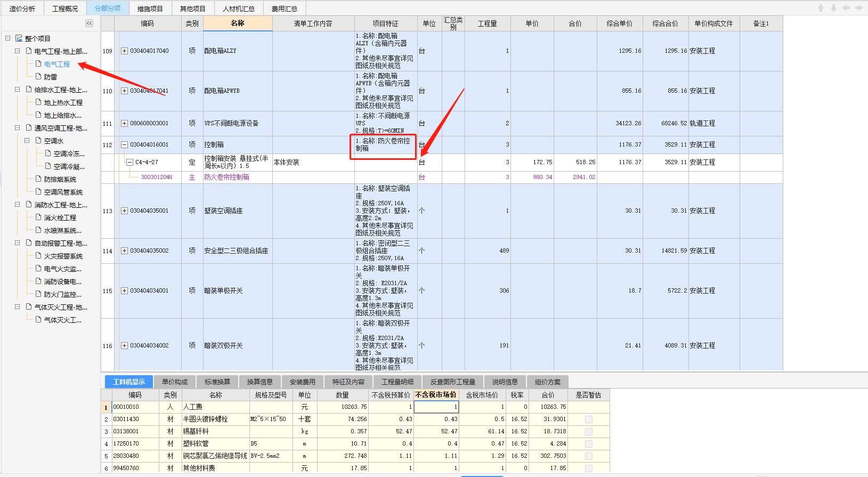Click the 单价构成文件 column header
The width and height of the screenshot is (868, 477).
tap(714, 23)
